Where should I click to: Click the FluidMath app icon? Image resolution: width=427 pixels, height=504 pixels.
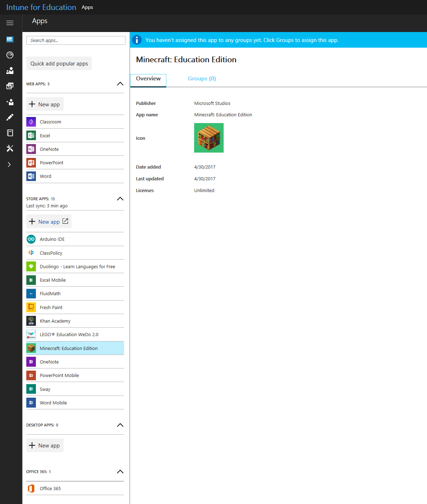[x=31, y=293]
